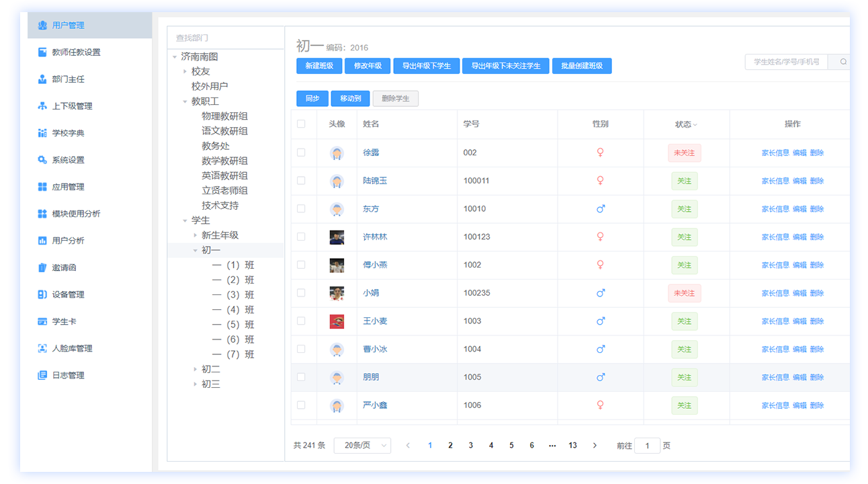Expand the 初二 tree node
Viewport: 868px width, 484px height.
pos(196,370)
